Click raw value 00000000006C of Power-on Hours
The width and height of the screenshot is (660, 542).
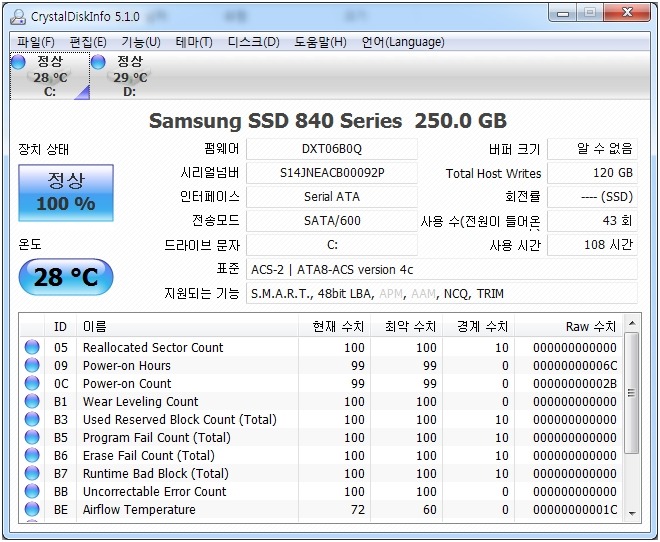click(x=575, y=366)
